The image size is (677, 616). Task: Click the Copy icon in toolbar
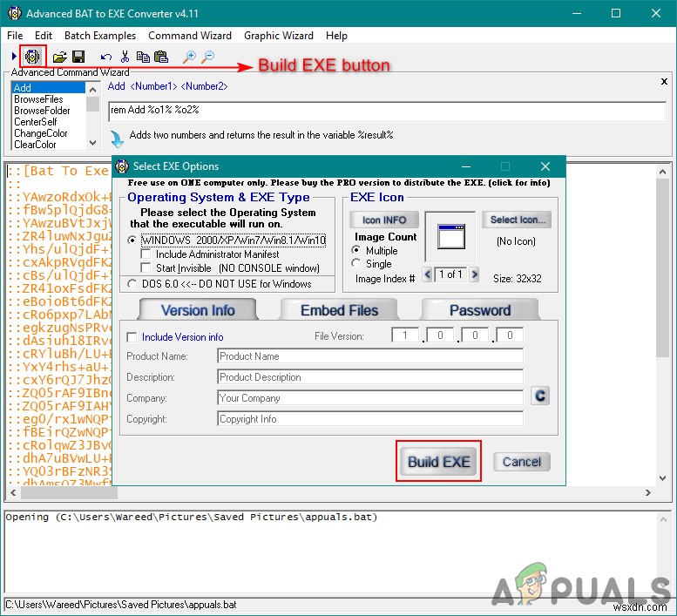[143, 57]
